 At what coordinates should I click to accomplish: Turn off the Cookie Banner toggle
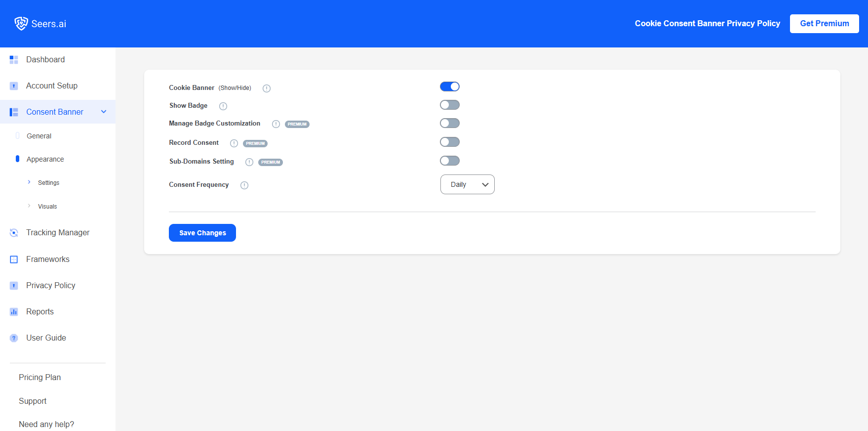pos(450,86)
